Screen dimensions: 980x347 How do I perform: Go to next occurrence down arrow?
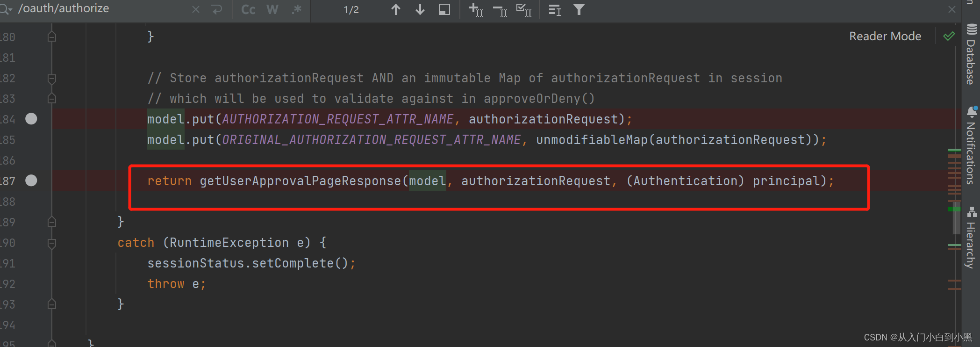[x=420, y=9]
